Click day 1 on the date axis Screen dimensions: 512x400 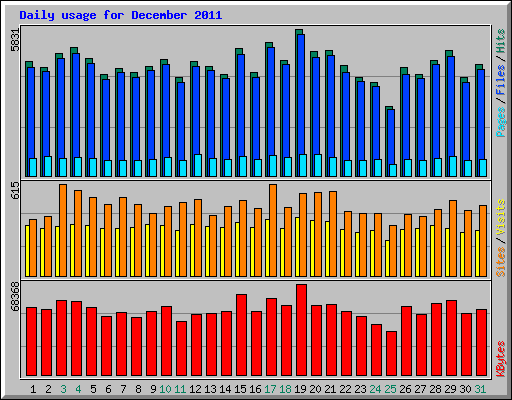33,389
